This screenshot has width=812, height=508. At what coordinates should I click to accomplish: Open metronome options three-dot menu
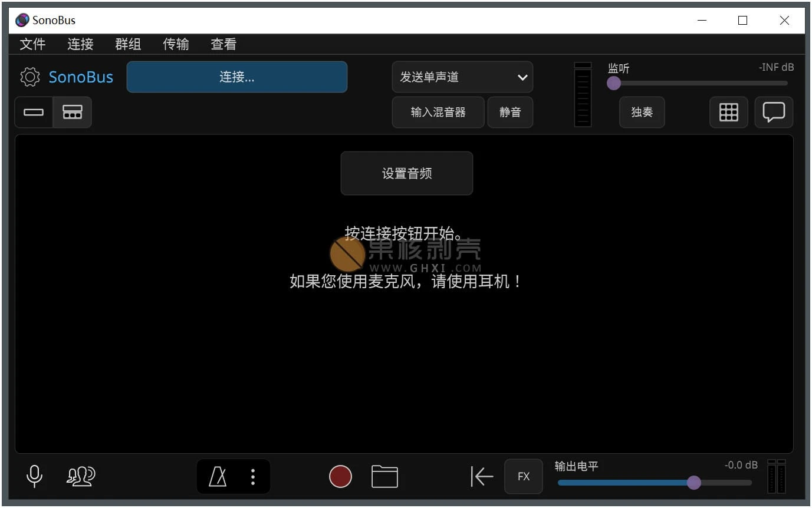pos(253,476)
